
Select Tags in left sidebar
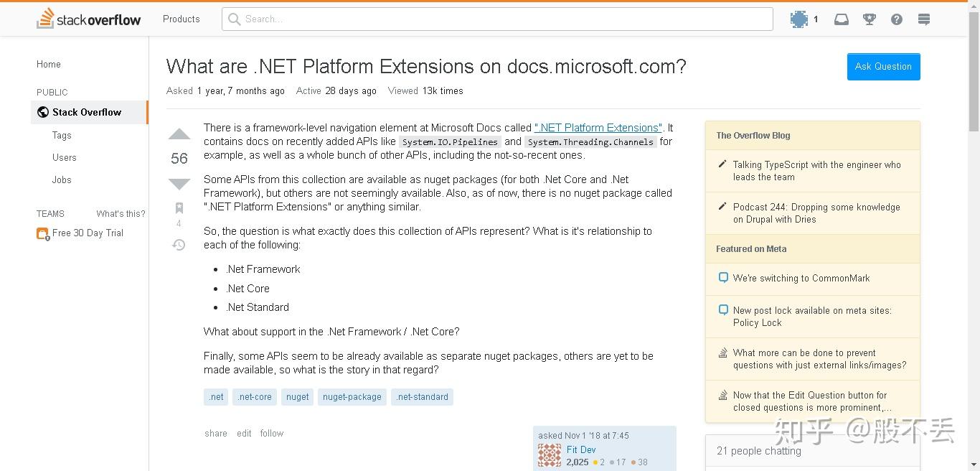click(x=62, y=135)
